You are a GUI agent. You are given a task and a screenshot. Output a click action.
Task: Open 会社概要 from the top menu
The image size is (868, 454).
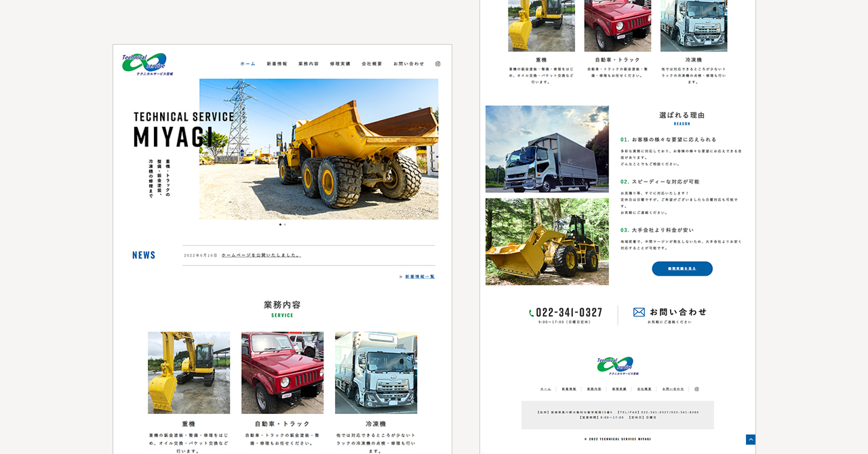[x=372, y=64]
